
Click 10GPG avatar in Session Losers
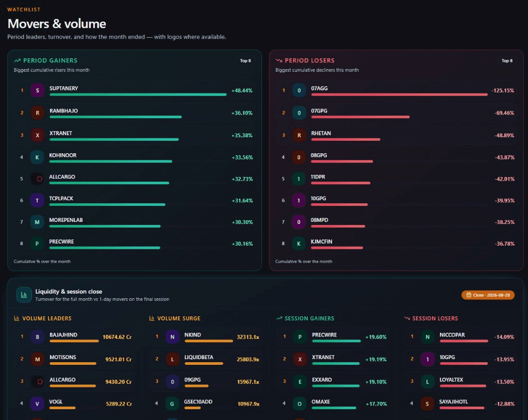click(x=427, y=359)
